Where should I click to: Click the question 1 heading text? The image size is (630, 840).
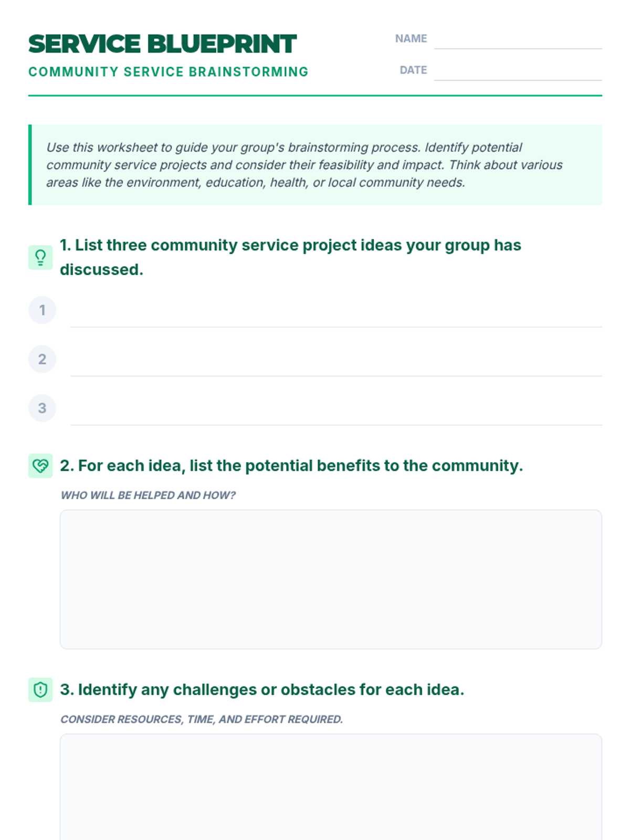pyautogui.click(x=290, y=257)
